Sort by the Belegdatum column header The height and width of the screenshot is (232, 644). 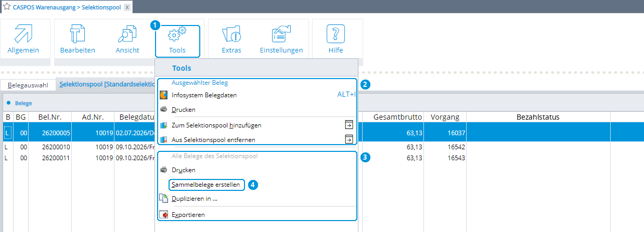click(134, 117)
